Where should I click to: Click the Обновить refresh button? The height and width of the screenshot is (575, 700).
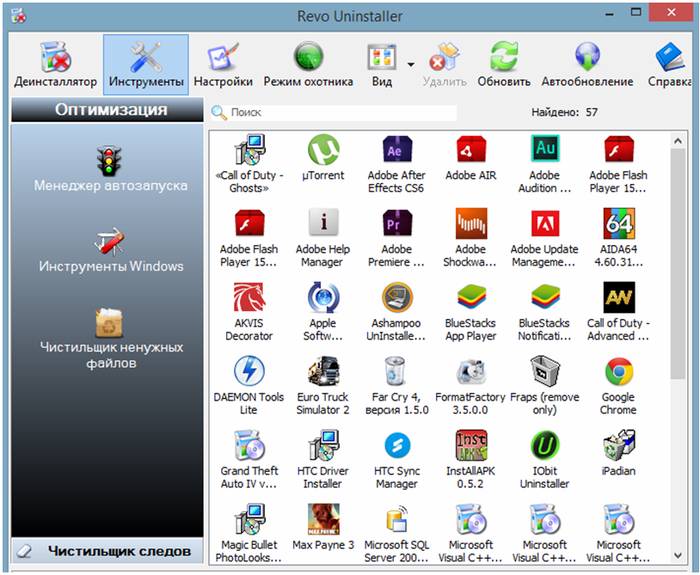tap(503, 64)
